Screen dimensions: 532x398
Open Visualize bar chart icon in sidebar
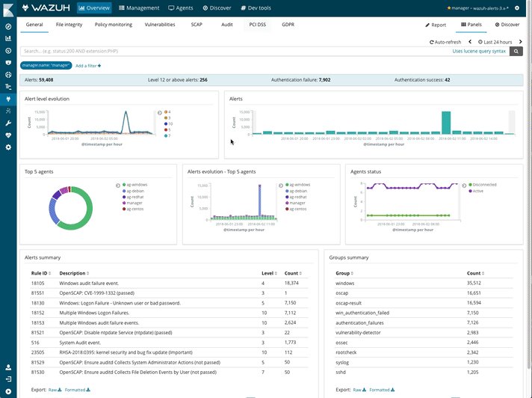(x=8, y=38)
